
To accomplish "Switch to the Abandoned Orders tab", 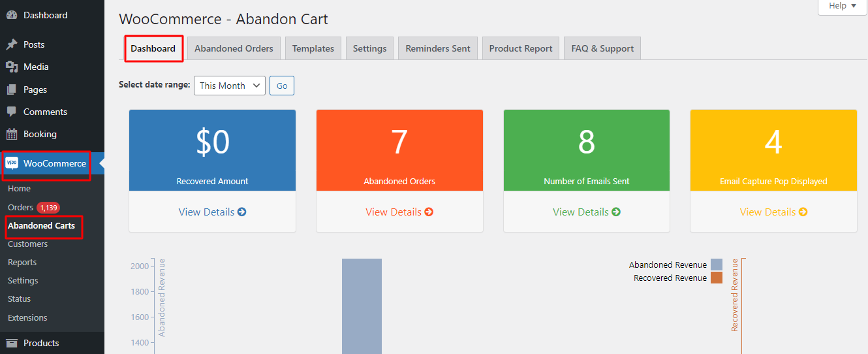I will 234,48.
